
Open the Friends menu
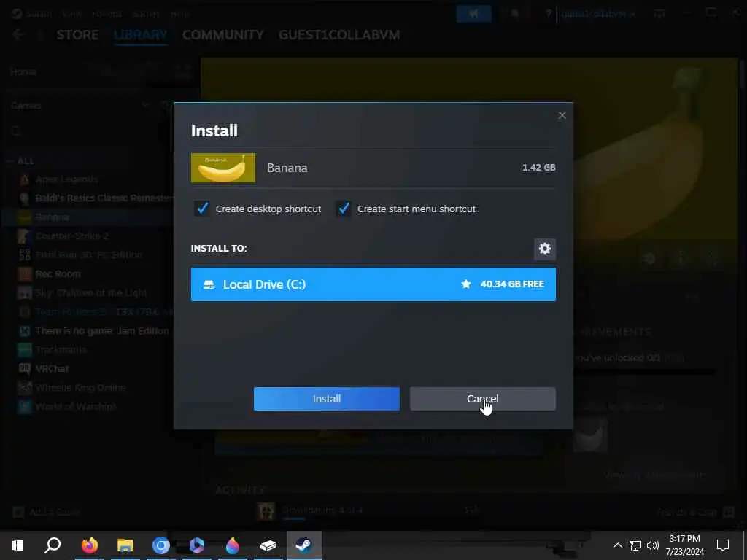107,13
